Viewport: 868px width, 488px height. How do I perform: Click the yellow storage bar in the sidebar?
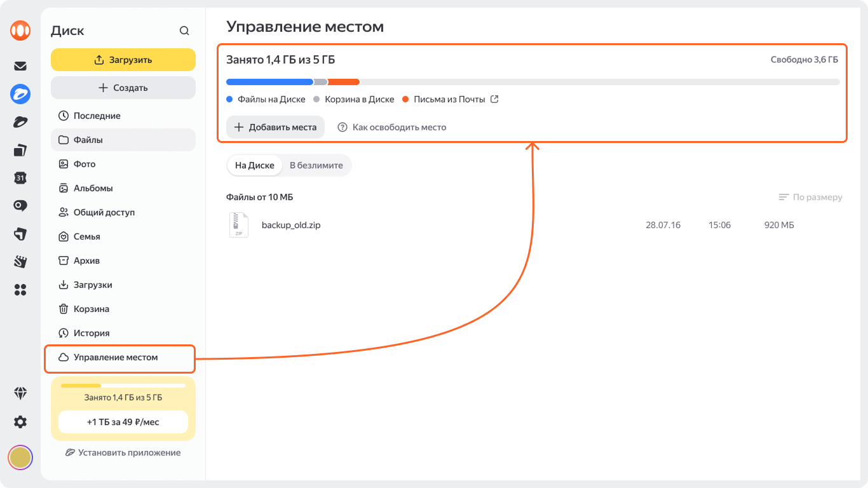(123, 386)
